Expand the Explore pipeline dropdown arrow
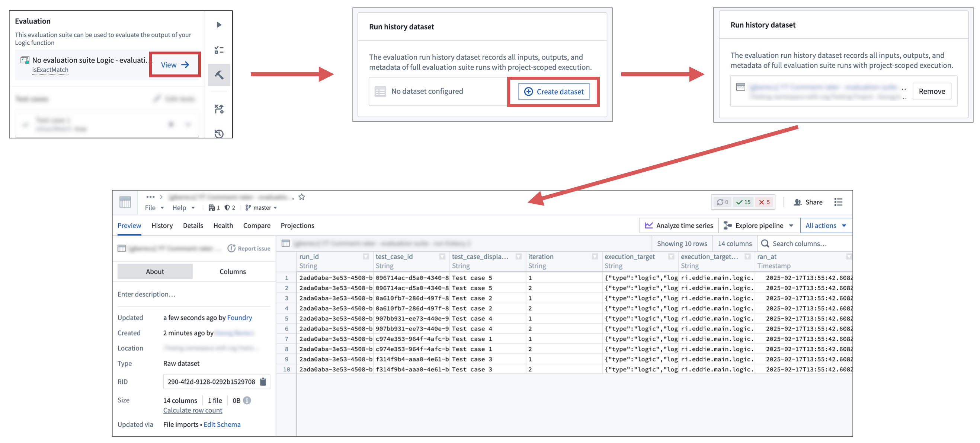Screen dimensions: 980x443 pyautogui.click(x=791, y=225)
